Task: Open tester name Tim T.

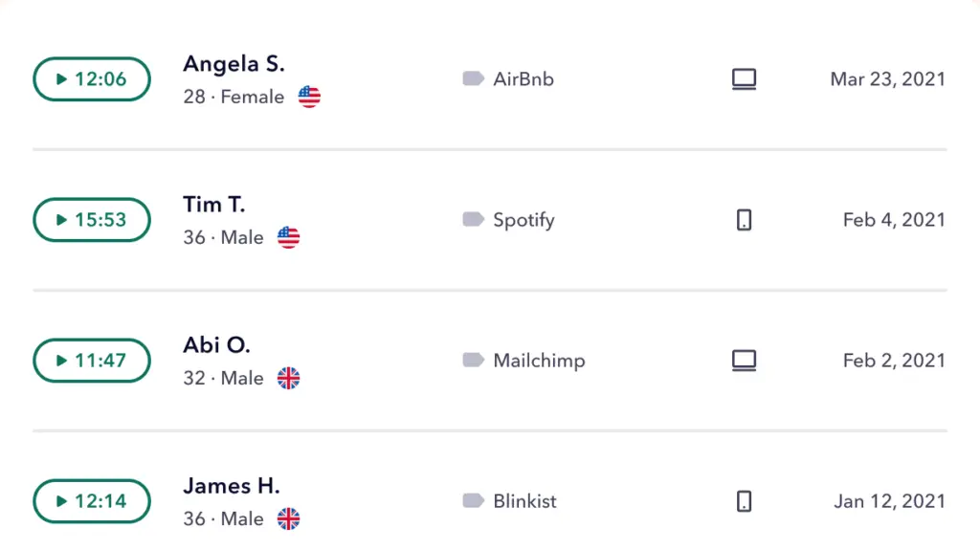Action: pos(213,205)
